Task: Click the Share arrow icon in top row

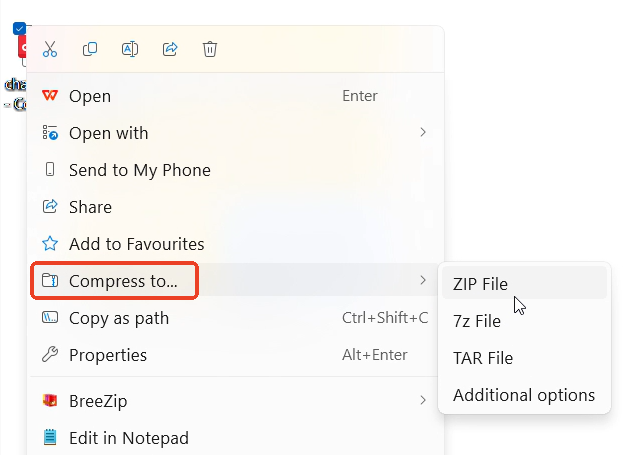Action: [x=170, y=49]
